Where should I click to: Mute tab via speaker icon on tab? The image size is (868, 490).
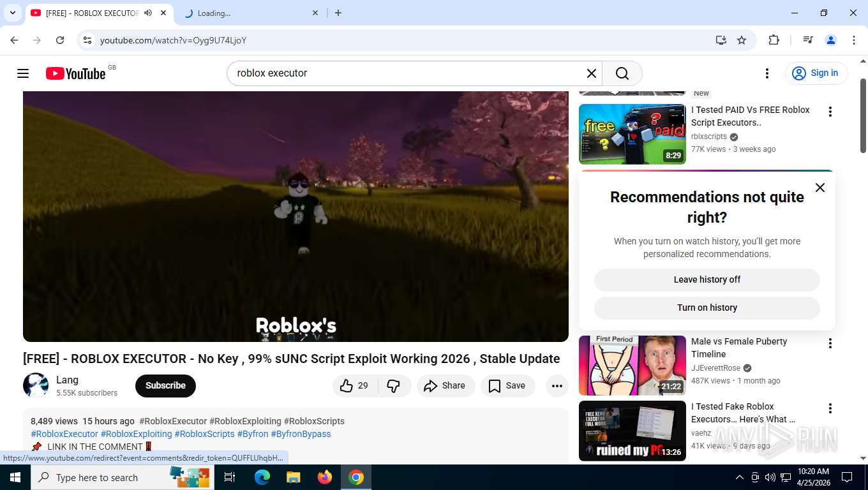point(148,13)
